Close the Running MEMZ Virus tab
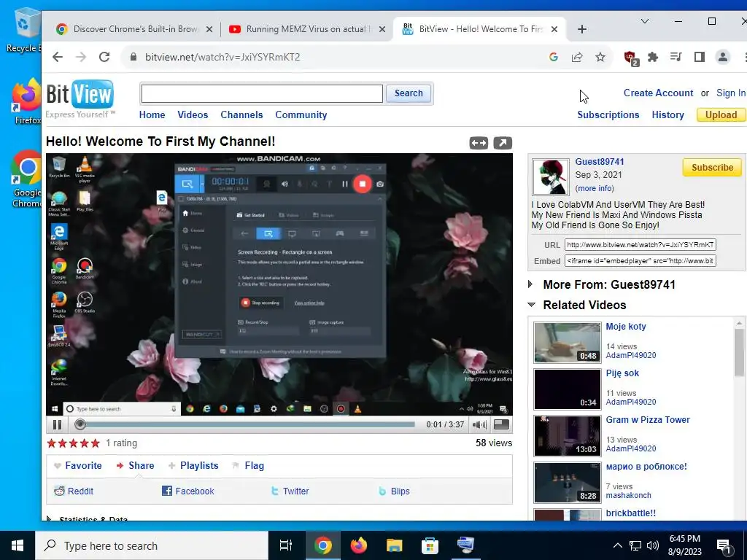The width and height of the screenshot is (747, 560). click(x=382, y=29)
